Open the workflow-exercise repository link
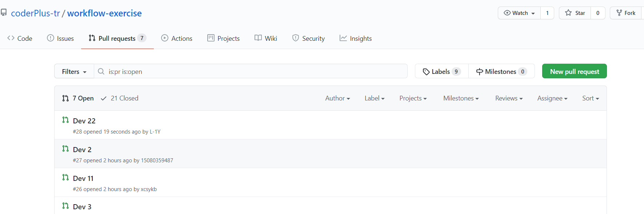Viewport: 644px width, 214px height. (x=104, y=13)
